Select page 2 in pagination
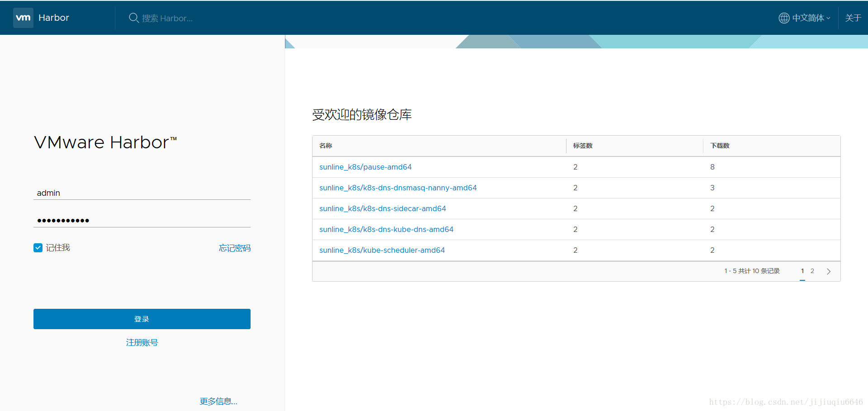868x411 pixels. 812,271
